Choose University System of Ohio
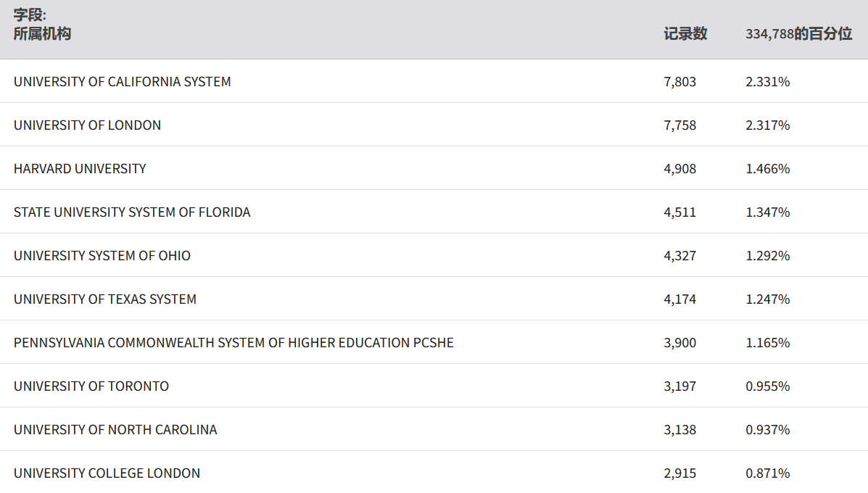The image size is (868, 493). coord(102,256)
